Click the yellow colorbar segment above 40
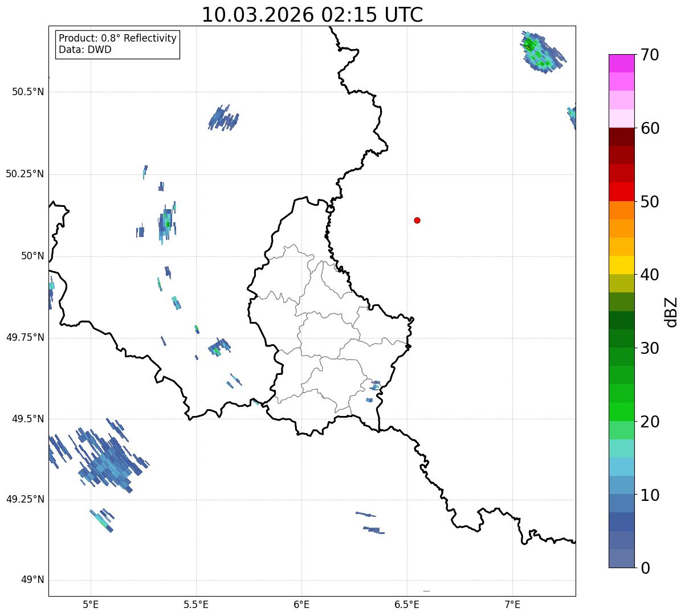The image size is (685, 616). (621, 265)
